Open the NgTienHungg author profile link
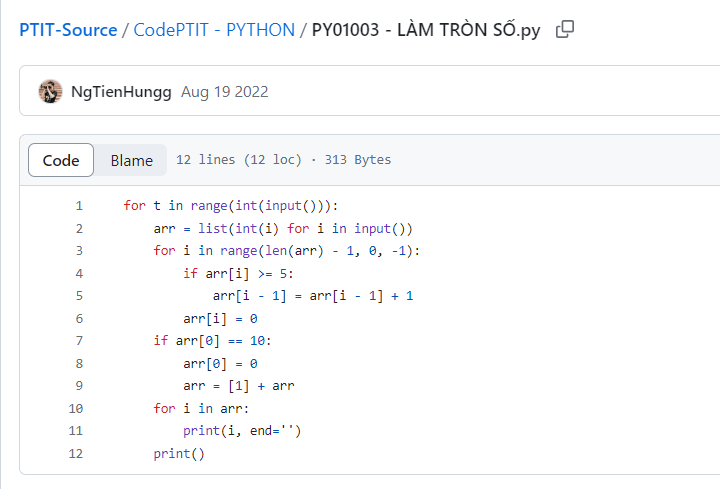 [x=121, y=92]
